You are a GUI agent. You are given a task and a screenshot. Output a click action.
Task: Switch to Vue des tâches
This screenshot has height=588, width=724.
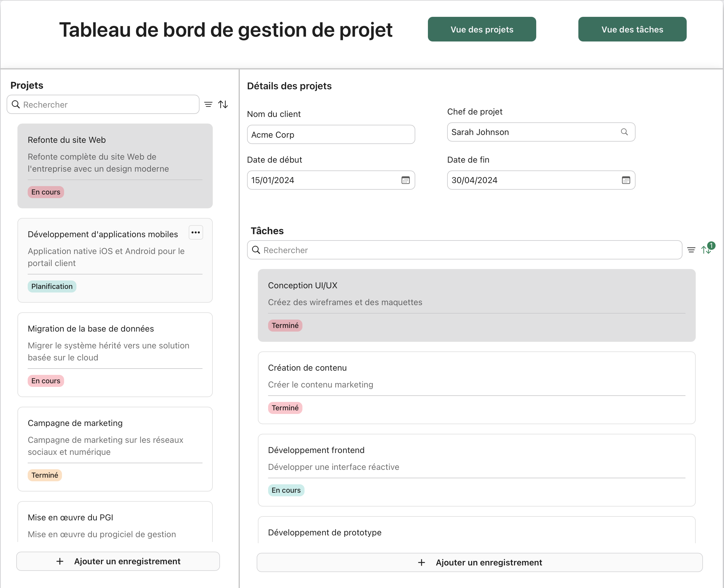click(x=632, y=29)
